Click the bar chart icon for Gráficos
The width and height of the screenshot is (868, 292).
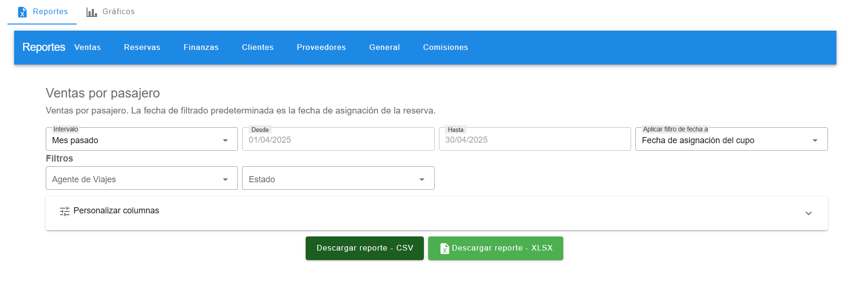(91, 12)
